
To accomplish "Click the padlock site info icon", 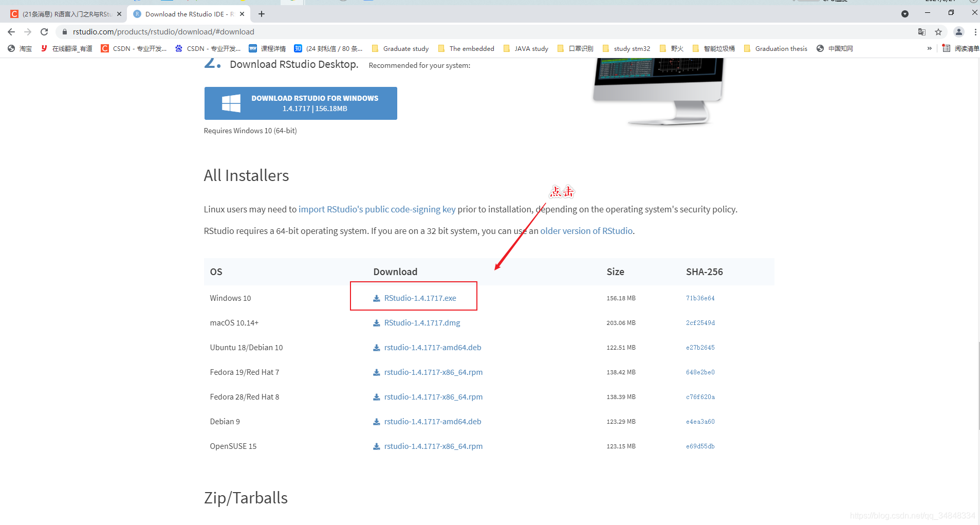I will tap(64, 32).
